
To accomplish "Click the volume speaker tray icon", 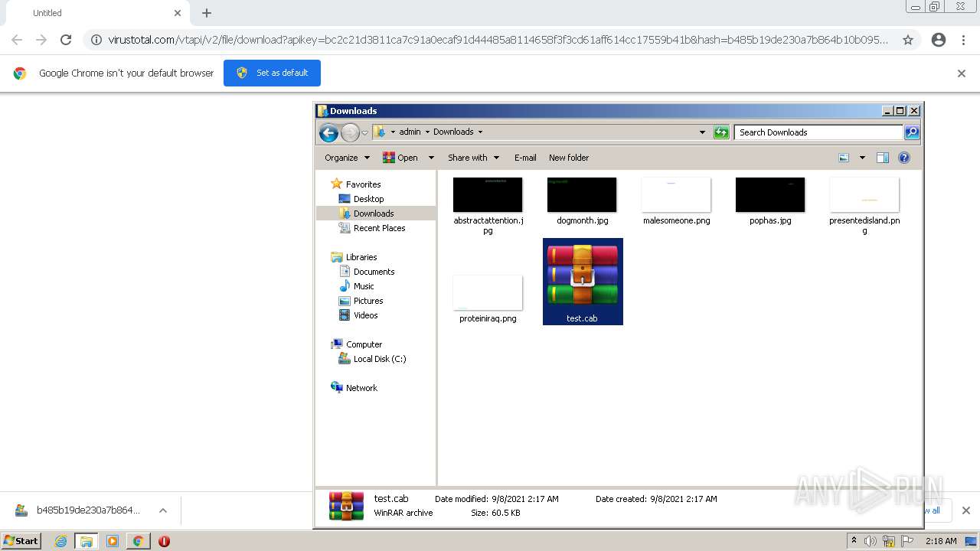I will tap(871, 541).
